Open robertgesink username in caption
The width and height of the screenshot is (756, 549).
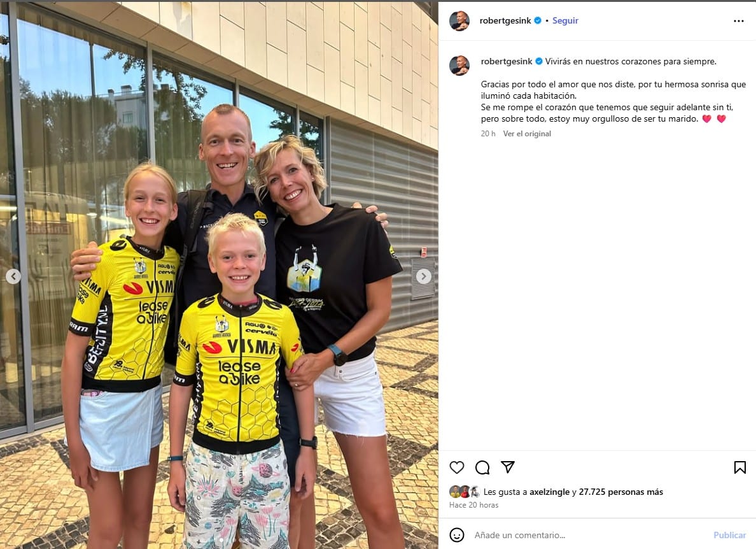pos(507,61)
